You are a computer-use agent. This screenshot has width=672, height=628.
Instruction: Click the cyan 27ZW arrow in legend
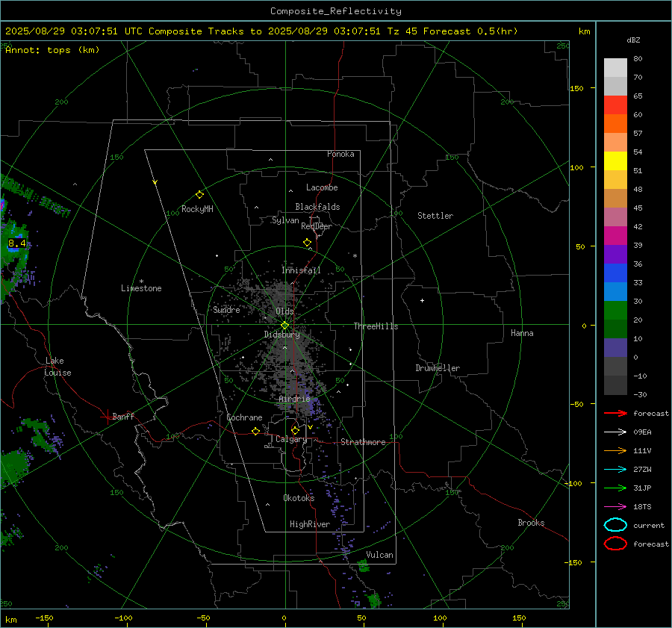tap(615, 470)
